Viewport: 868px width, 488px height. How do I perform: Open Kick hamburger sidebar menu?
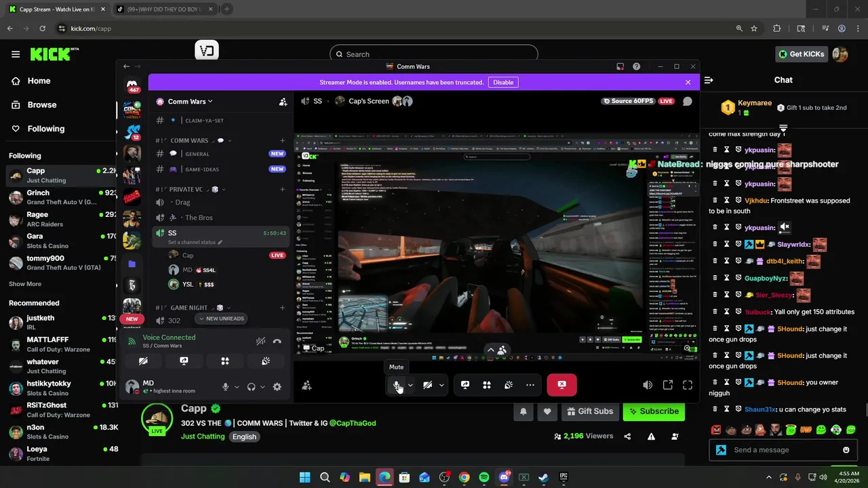tap(16, 54)
